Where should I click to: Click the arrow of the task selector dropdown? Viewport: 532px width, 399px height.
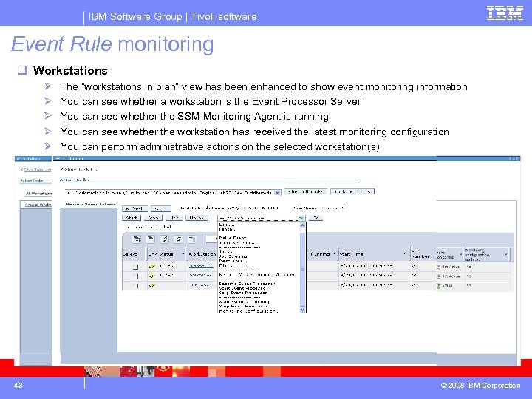(x=278, y=192)
